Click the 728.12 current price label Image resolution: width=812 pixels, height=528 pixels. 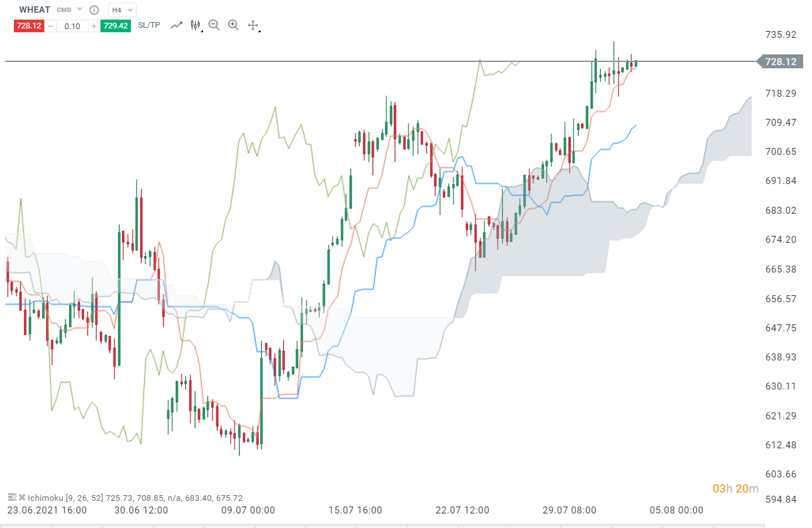point(780,61)
